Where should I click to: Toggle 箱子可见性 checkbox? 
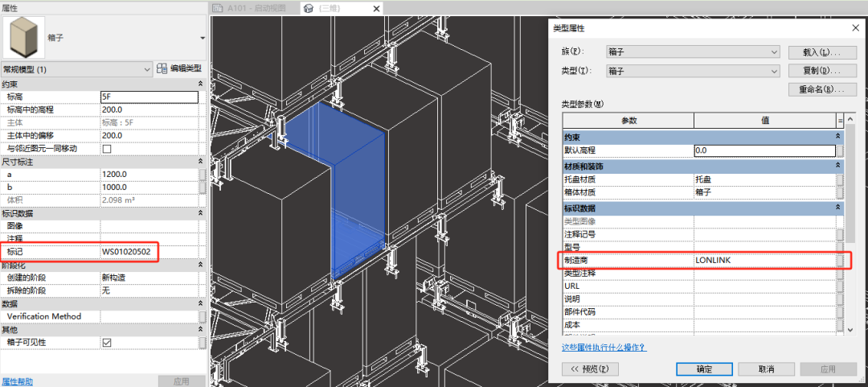pos(107,342)
